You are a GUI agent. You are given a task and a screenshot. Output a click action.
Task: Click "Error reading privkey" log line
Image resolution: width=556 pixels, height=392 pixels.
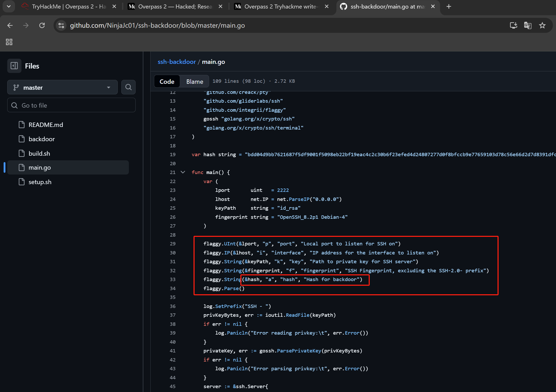pyautogui.click(x=292, y=333)
